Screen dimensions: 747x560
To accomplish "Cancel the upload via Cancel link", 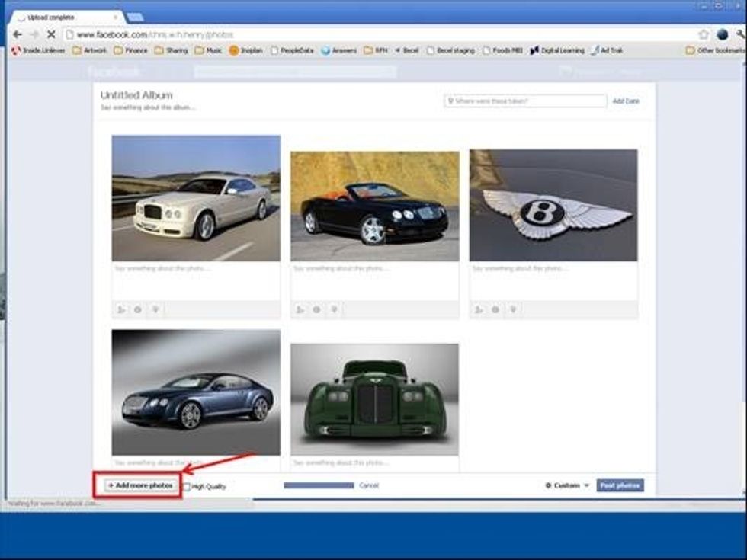I will (x=369, y=485).
